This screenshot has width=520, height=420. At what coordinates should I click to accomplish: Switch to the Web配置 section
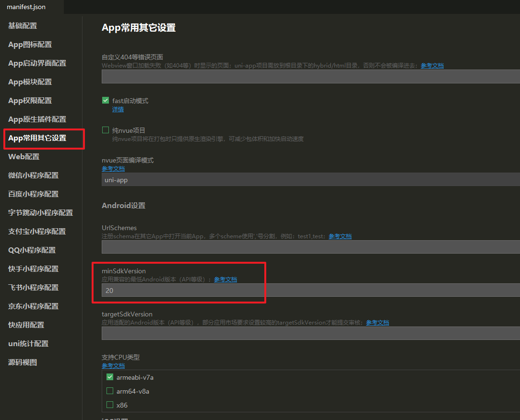[x=23, y=156]
